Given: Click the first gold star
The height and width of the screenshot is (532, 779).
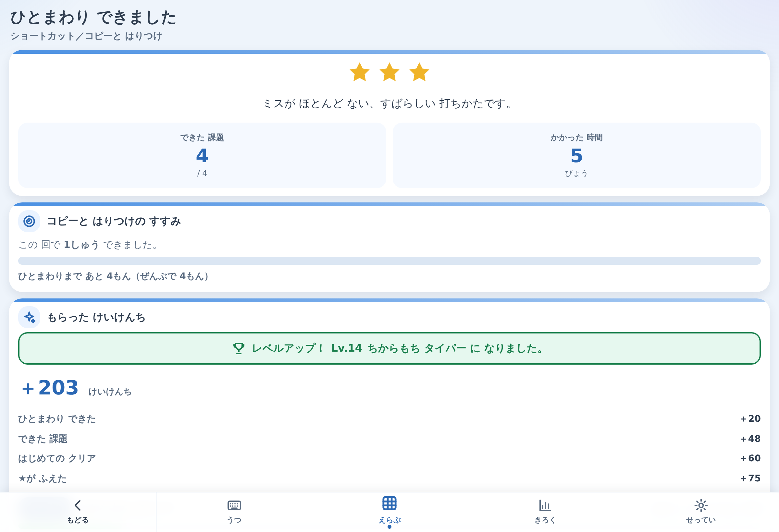Looking at the screenshot, I should pyautogui.click(x=359, y=72).
